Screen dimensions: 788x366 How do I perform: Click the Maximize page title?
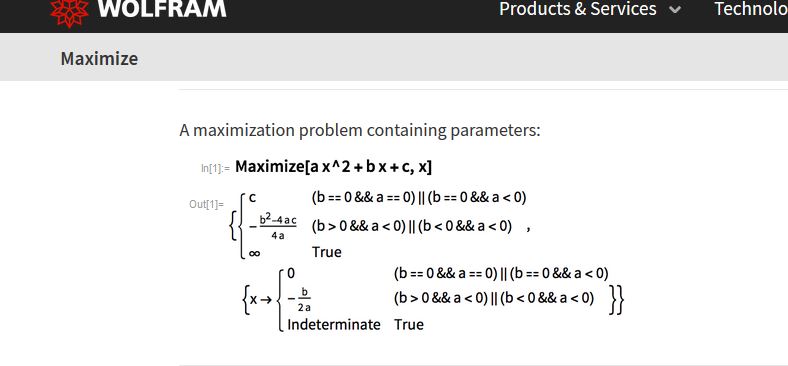click(x=99, y=59)
